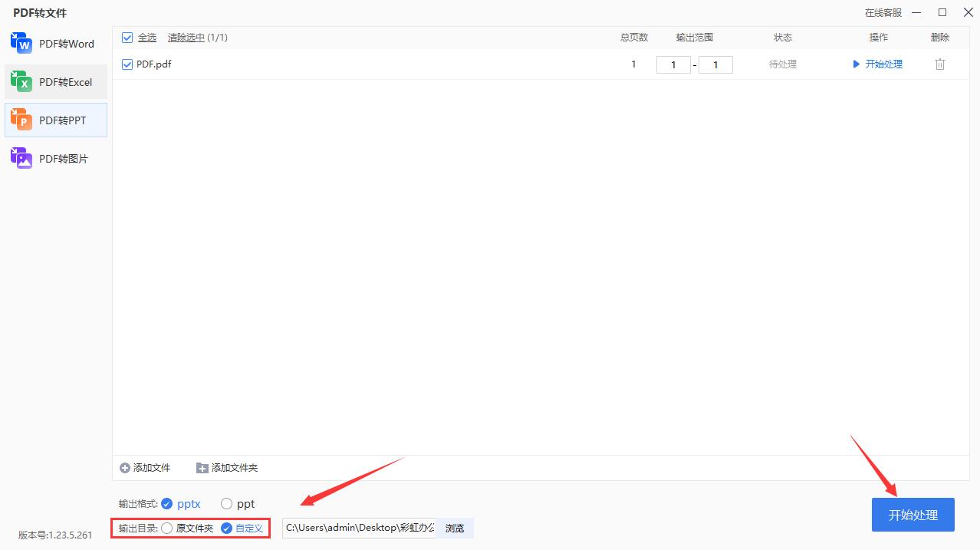Screen dimensions: 980x550
Task: Click 添加文件 to add files
Action: click(x=145, y=468)
